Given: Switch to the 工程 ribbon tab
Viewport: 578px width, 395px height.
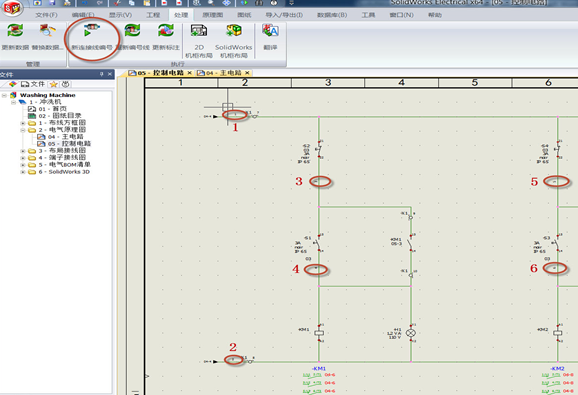Looking at the screenshot, I should click(x=153, y=15).
